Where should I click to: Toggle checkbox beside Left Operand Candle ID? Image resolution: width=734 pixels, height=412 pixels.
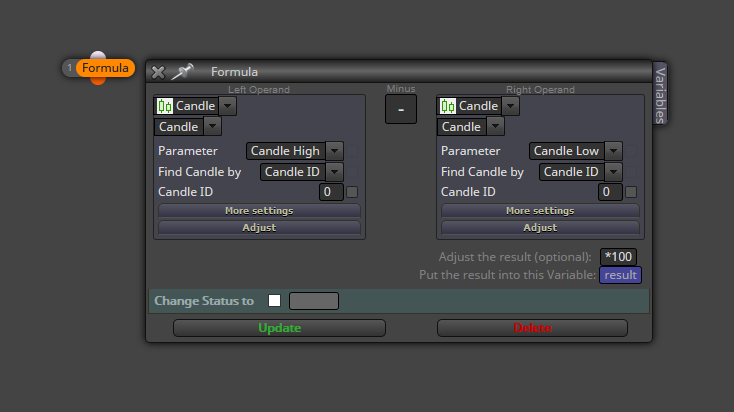[x=352, y=192]
